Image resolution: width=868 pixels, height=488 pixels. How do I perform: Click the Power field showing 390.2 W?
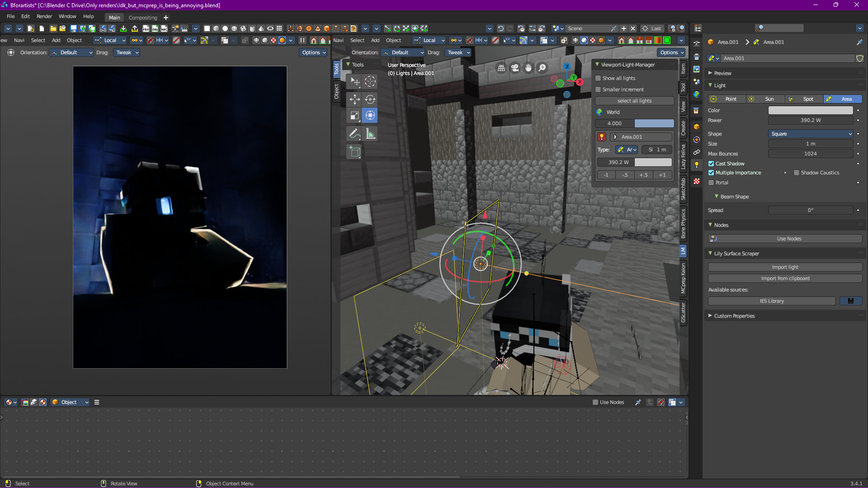[811, 120]
